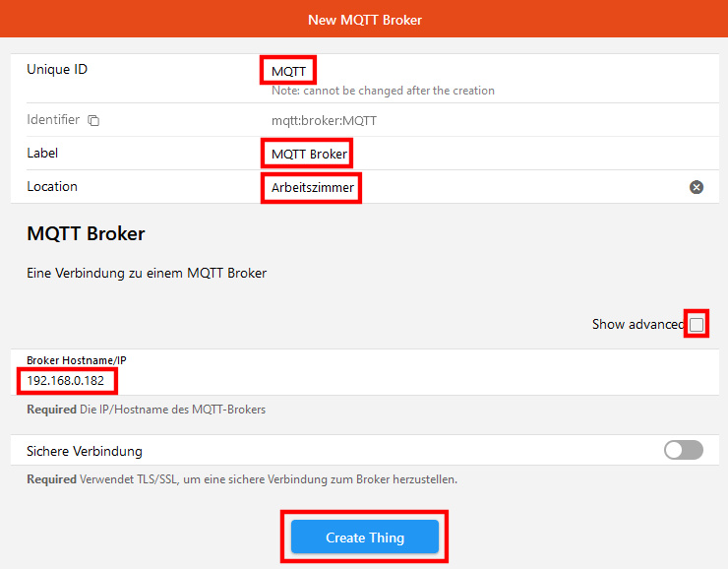The image size is (728, 569).
Task: Click the TLS/SSL required help text
Action: (x=242, y=478)
